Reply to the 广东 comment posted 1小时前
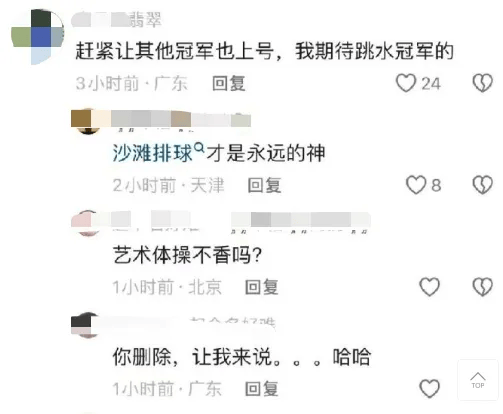503x414 pixels. point(262,389)
